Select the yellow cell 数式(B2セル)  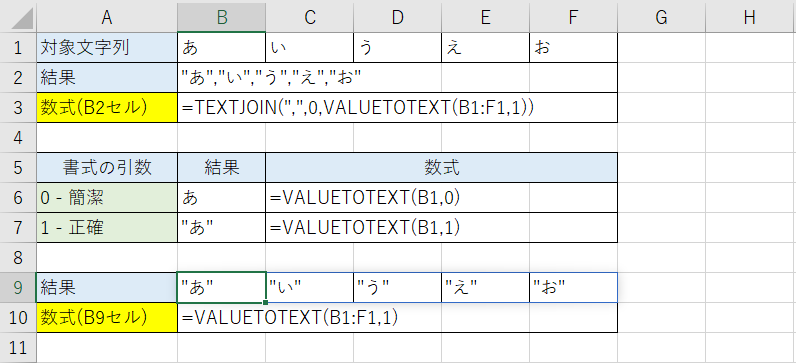click(x=107, y=108)
